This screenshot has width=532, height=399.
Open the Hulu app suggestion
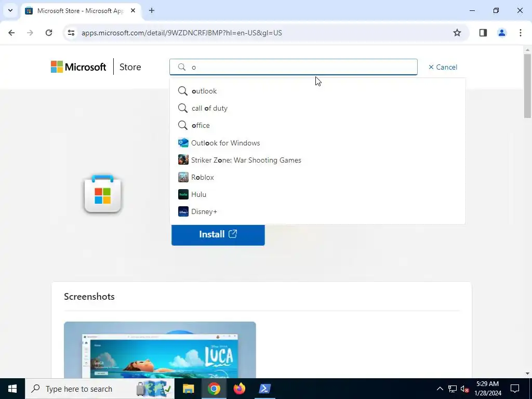click(317, 194)
